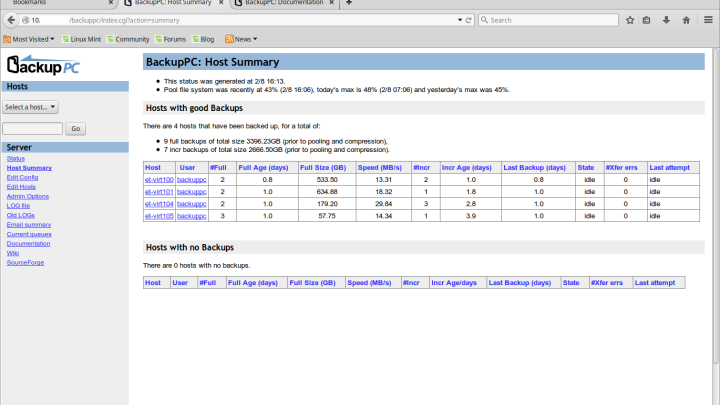The width and height of the screenshot is (720, 405).
Task: Open the bookmarks list icon
Action: coord(647,20)
